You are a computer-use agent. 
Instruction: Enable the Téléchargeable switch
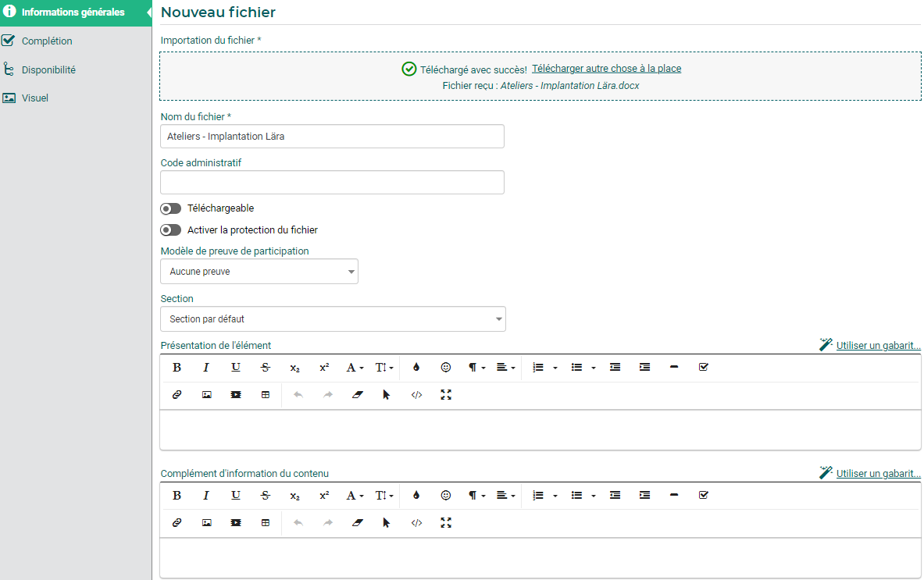coord(171,208)
